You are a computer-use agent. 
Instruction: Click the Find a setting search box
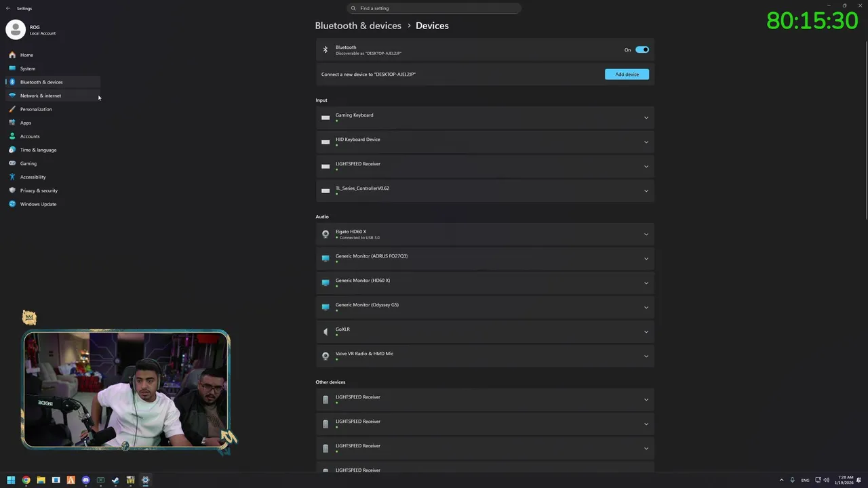click(434, 8)
